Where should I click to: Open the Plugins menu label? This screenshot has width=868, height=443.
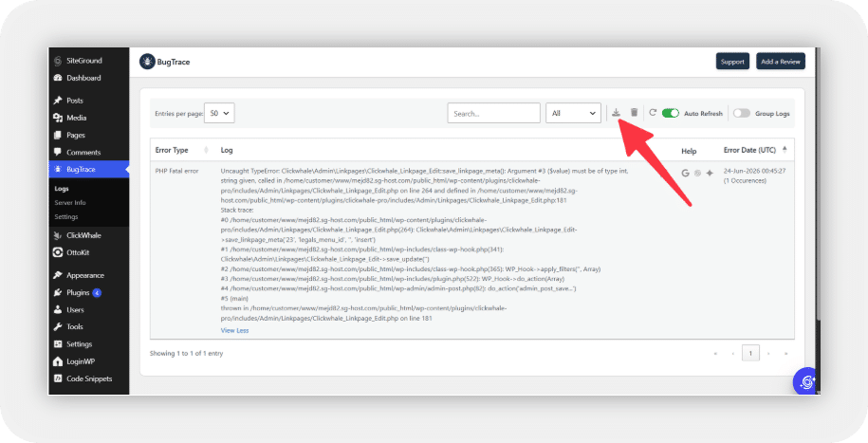coord(78,292)
